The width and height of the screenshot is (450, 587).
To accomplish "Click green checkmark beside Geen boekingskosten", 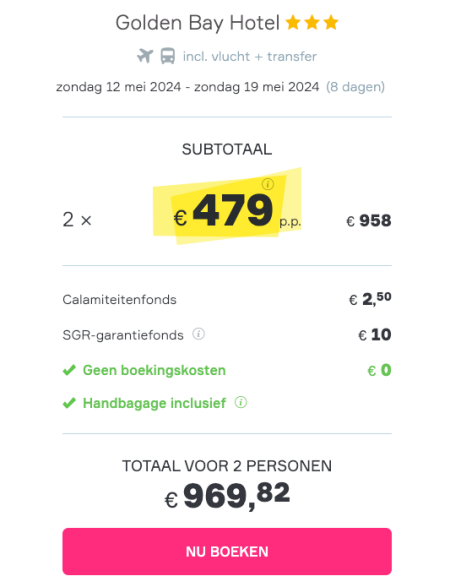I will (69, 370).
